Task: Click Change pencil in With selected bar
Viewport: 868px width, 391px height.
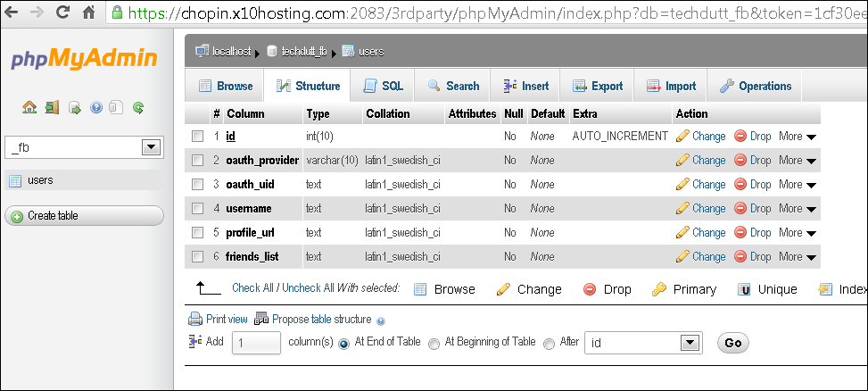Action: point(503,289)
